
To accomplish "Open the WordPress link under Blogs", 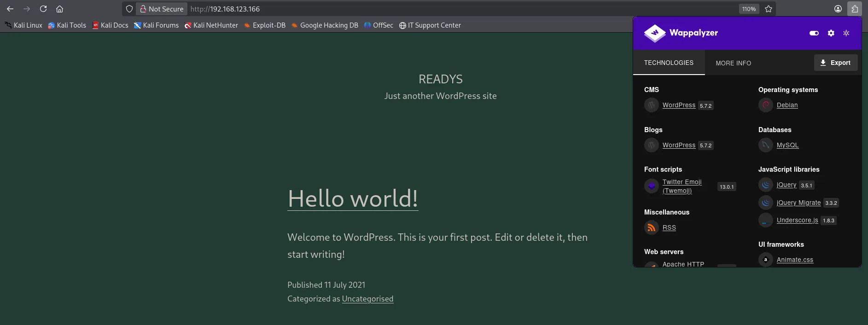I will (x=679, y=145).
